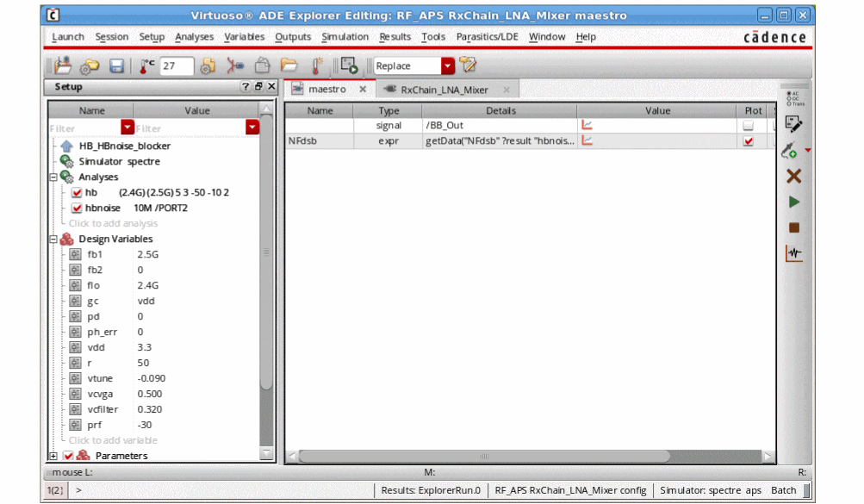Toggle the hb analysis checkbox
864x504 pixels.
point(77,193)
